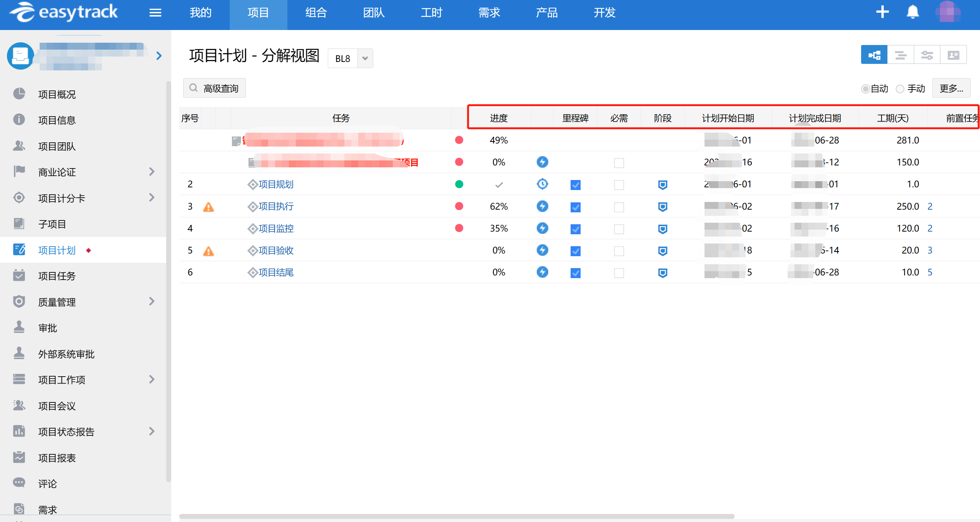This screenshot has width=980, height=522.
Task: Open the card view icon at top right
Action: [x=953, y=55]
